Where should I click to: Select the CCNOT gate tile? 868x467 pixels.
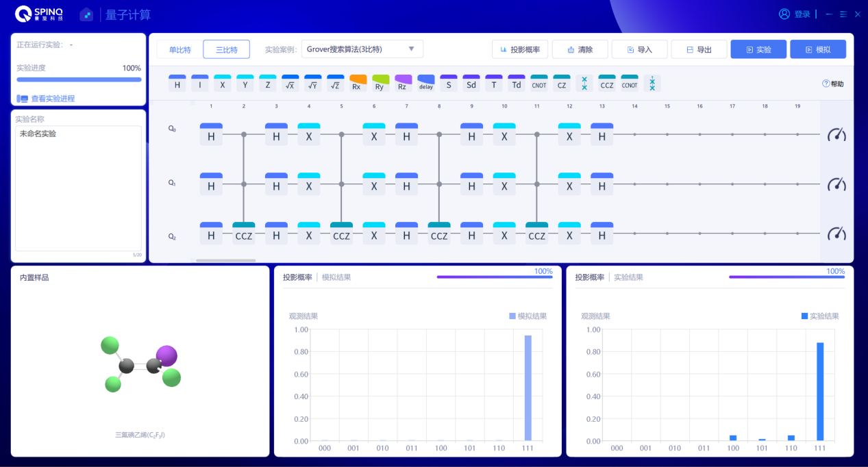[630, 84]
